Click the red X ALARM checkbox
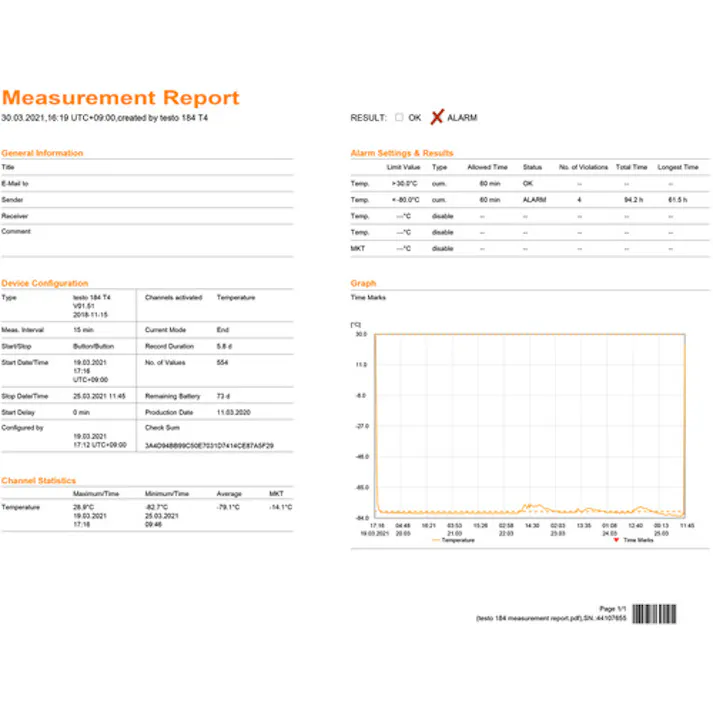 pyautogui.click(x=437, y=117)
